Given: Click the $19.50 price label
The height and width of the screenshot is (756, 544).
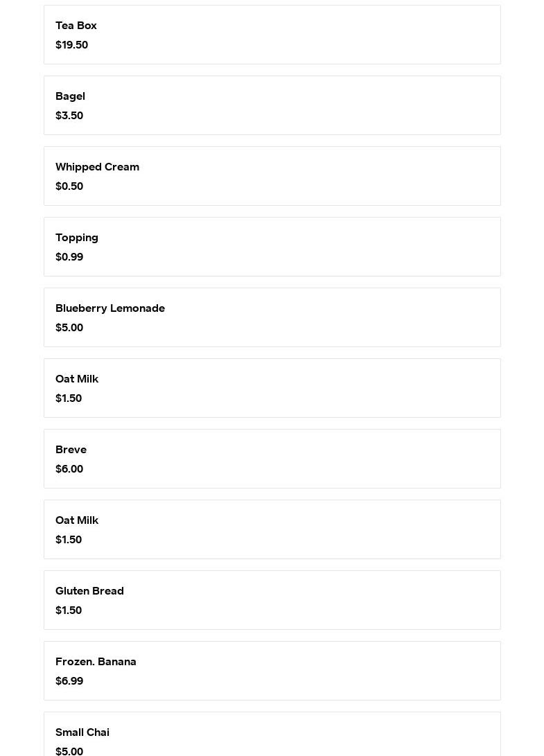Looking at the screenshot, I should coord(71,45).
